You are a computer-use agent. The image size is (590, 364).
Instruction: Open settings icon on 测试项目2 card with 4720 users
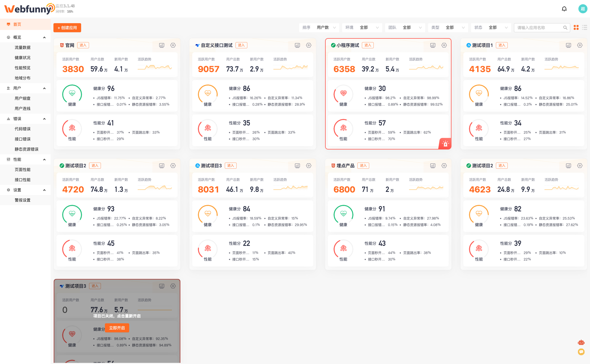[173, 166]
